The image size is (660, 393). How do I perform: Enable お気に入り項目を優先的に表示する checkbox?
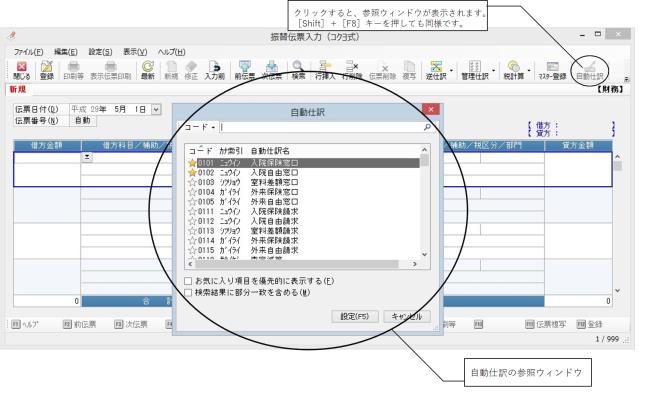coord(188,281)
